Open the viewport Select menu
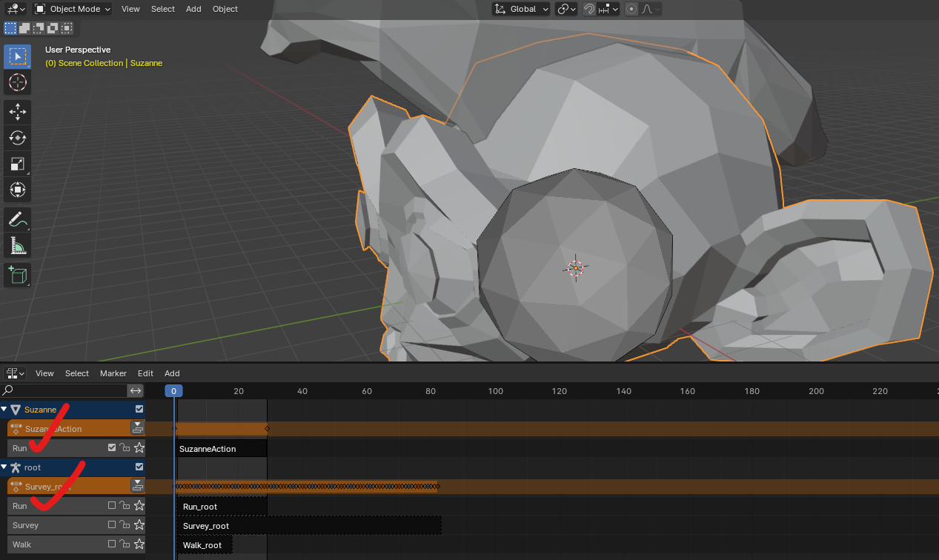 [163, 9]
